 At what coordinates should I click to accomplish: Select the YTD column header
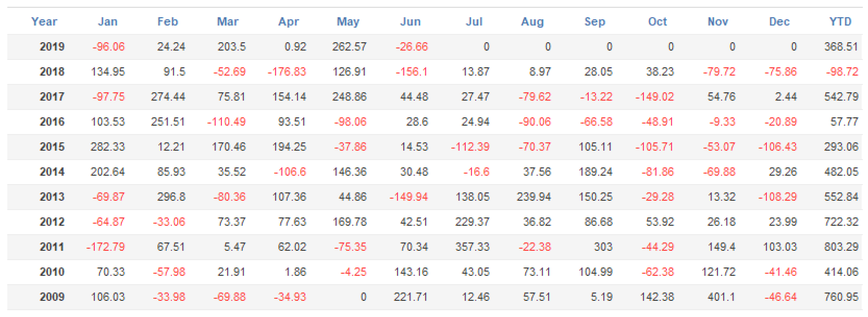point(840,21)
